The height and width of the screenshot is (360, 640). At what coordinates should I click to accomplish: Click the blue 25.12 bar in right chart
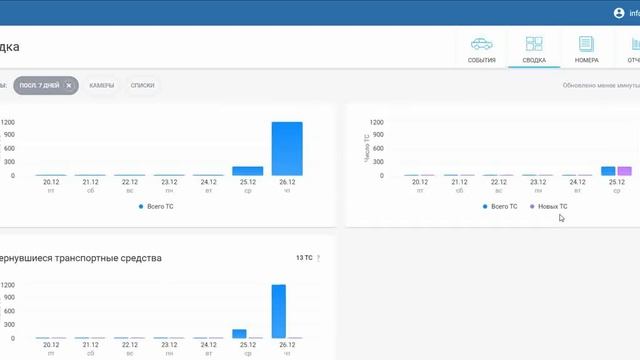pos(608,171)
